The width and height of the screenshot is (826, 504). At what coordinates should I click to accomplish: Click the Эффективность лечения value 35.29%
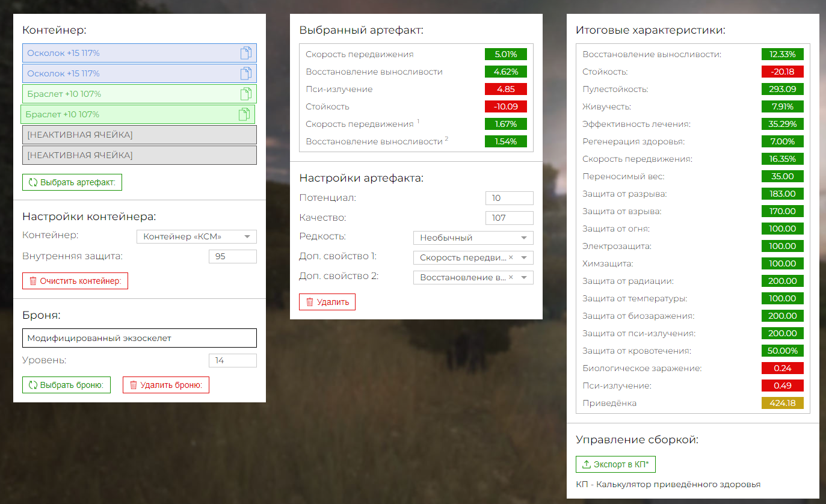click(x=783, y=124)
